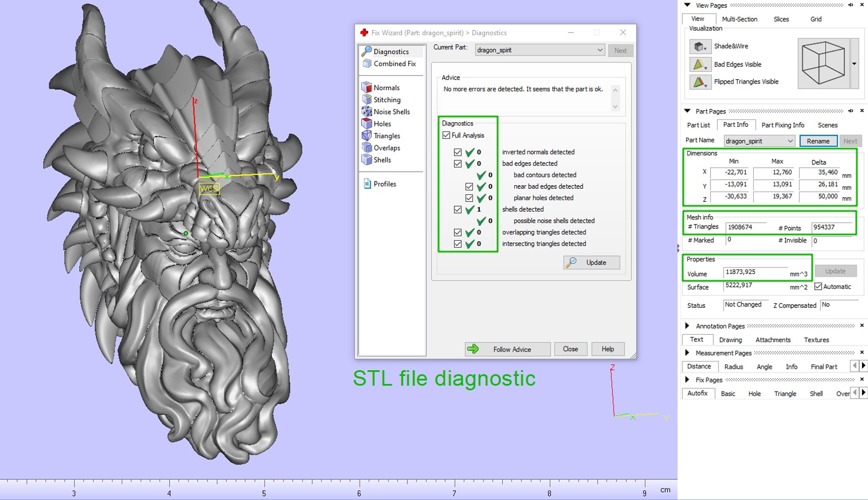Expand the view cube options arrow

point(855,63)
